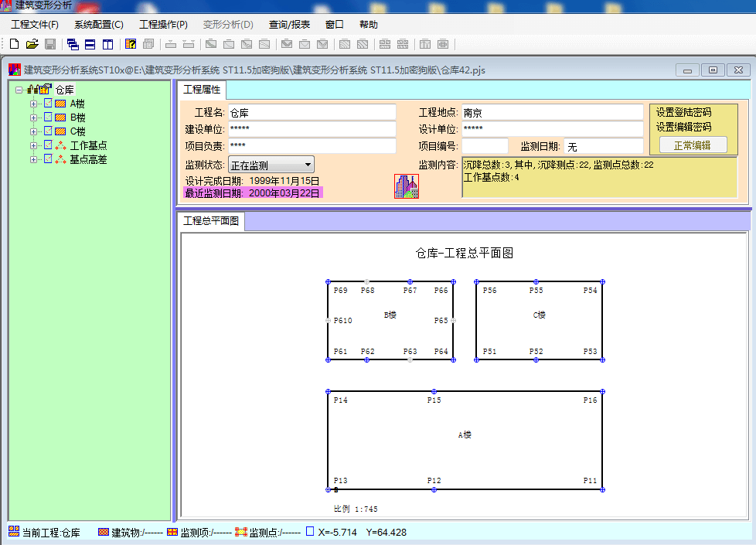Screen dimensions: 756x545
Task: Open the 查询/报表 menu
Action: point(289,25)
